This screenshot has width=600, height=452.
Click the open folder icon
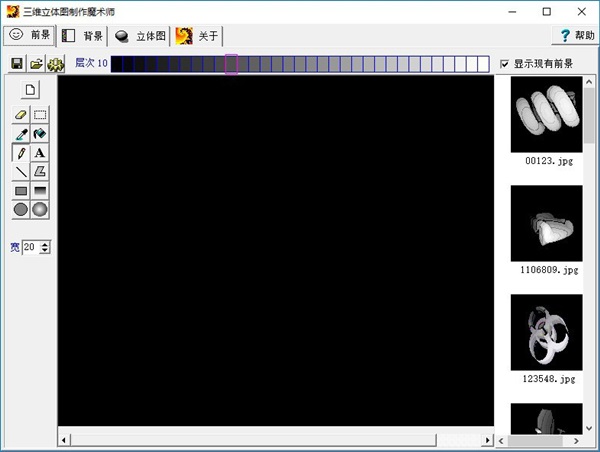[36, 64]
